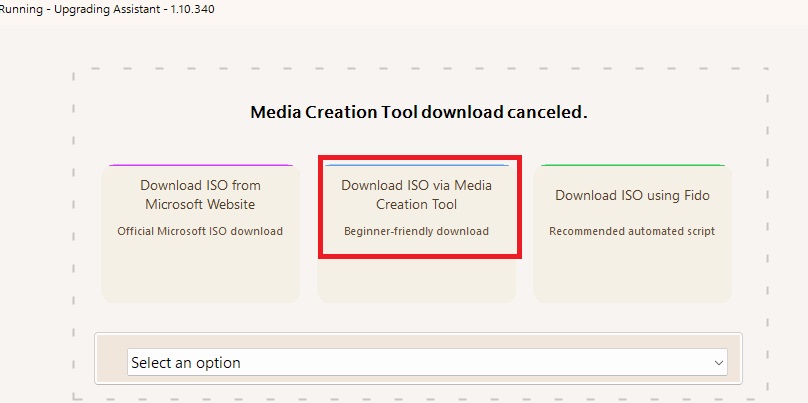The image size is (808, 403).
Task: Click 'Download ISO using Fido' title text
Action: 632,195
